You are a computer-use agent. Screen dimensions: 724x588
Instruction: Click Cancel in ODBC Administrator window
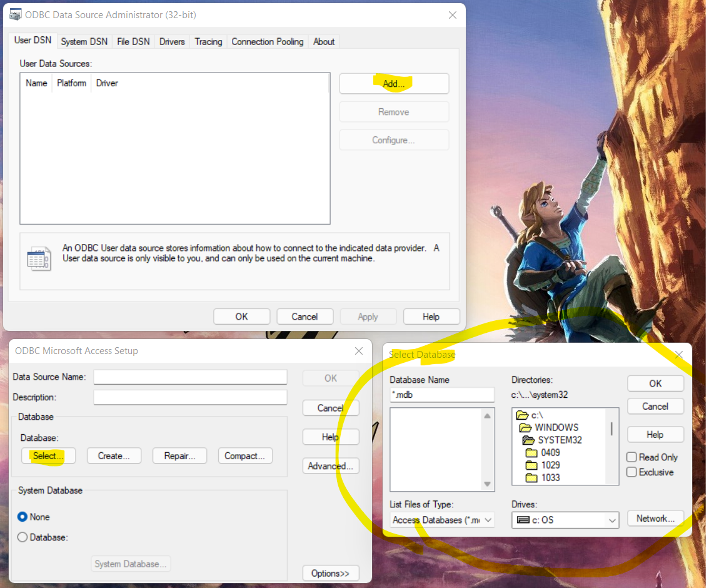[304, 317]
